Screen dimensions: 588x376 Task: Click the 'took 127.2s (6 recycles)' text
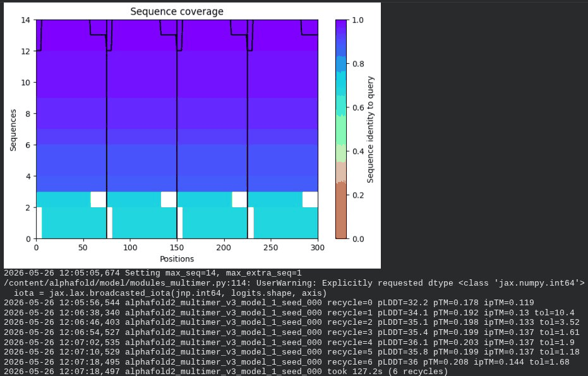tap(388, 372)
